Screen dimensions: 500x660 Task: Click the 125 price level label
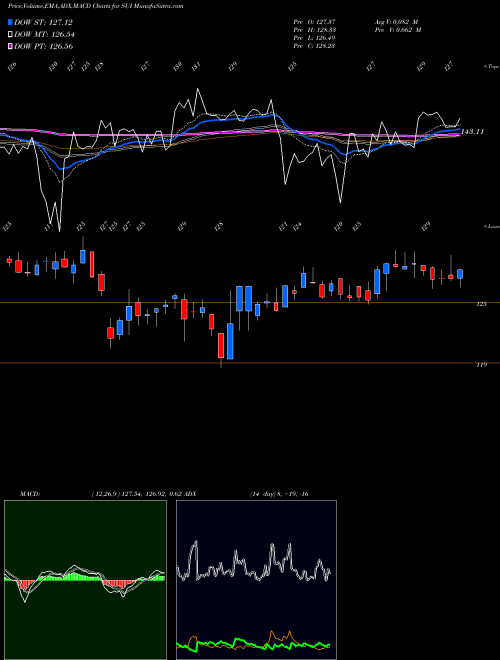[481, 303]
